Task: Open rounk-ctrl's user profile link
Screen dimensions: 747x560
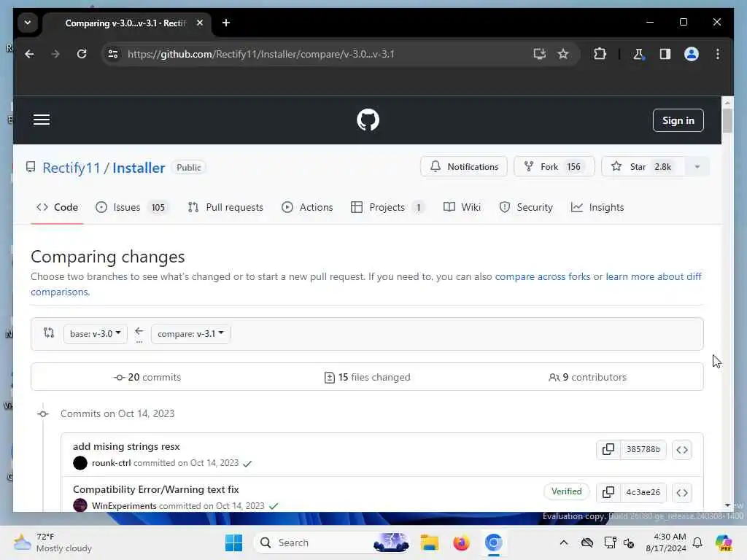Action: pyautogui.click(x=111, y=463)
